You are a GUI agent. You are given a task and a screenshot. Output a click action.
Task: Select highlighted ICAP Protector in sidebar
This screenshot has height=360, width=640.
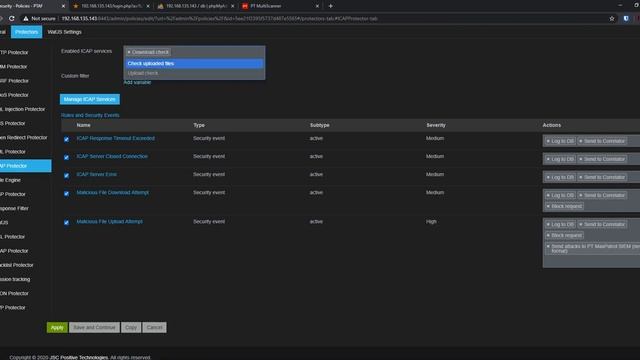point(25,166)
